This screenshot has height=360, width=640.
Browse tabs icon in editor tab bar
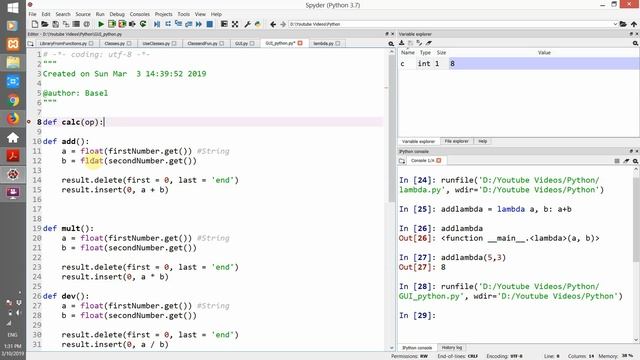(x=31, y=43)
